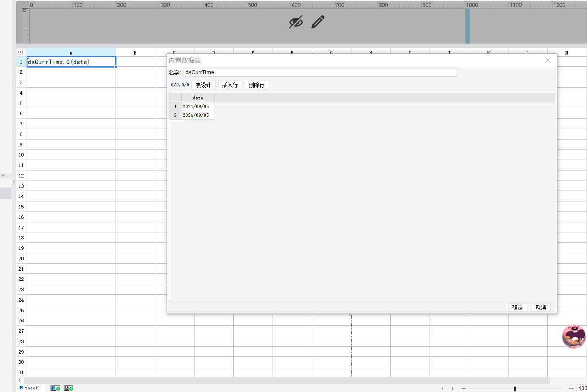Click the add new sheet icon
587x392 pixels.
55,388
